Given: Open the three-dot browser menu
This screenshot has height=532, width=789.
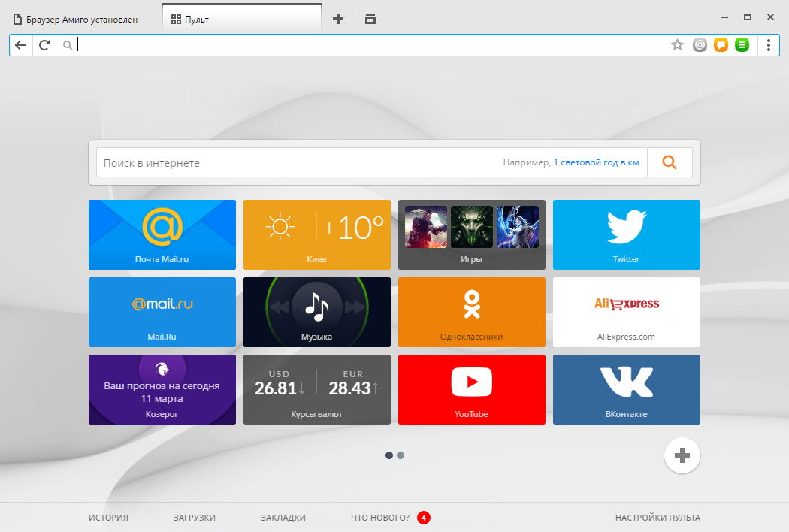Looking at the screenshot, I should pos(769,45).
